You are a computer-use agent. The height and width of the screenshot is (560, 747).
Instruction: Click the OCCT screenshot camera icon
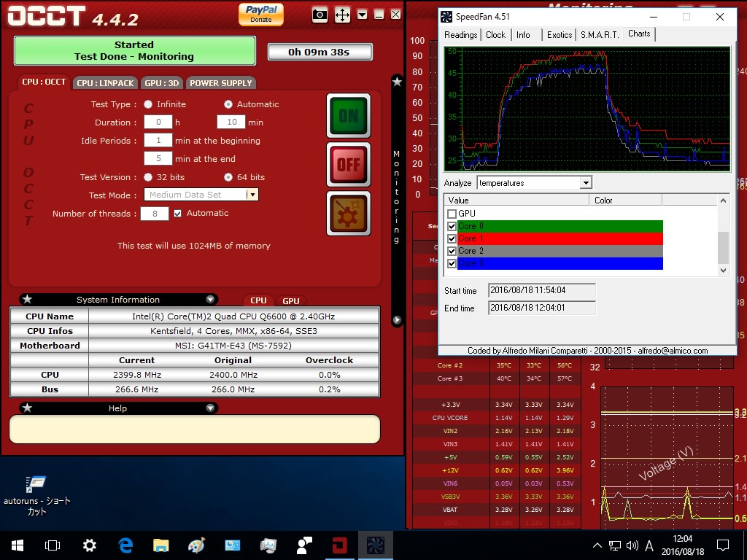(x=320, y=15)
